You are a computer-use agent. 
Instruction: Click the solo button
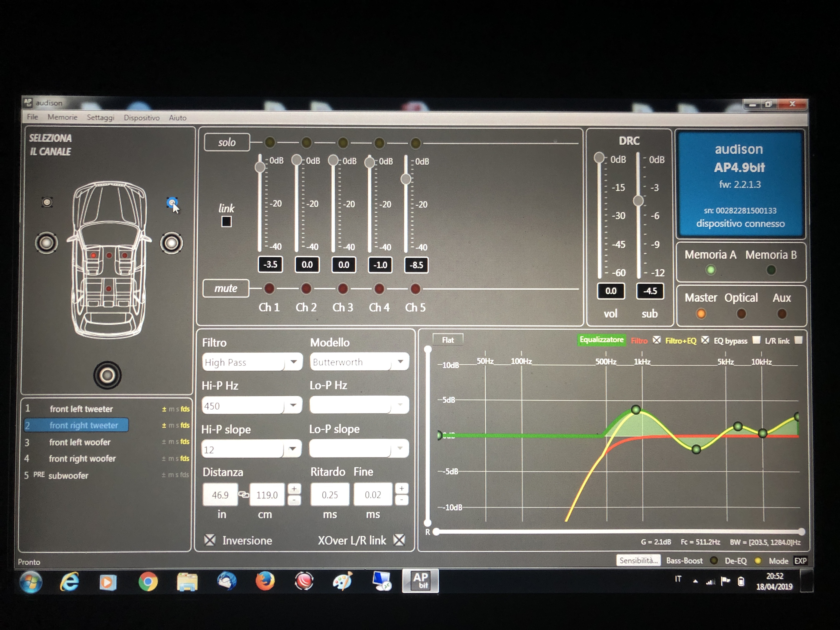tap(227, 142)
